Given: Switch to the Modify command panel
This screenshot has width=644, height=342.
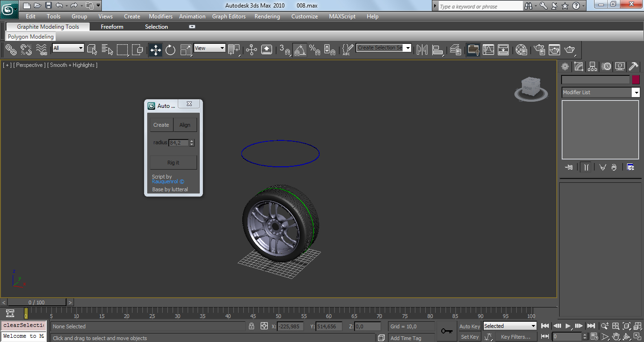Looking at the screenshot, I should 578,66.
